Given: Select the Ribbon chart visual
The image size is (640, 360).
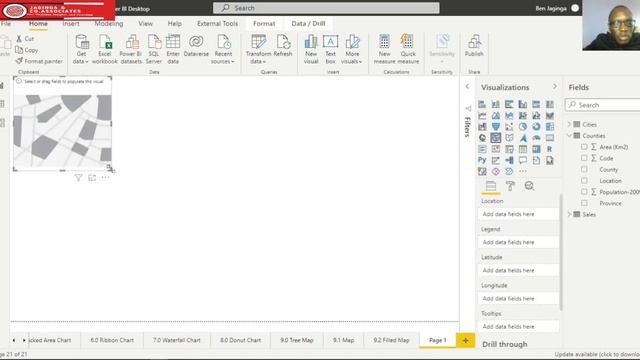Looking at the screenshot, I should 550,116.
